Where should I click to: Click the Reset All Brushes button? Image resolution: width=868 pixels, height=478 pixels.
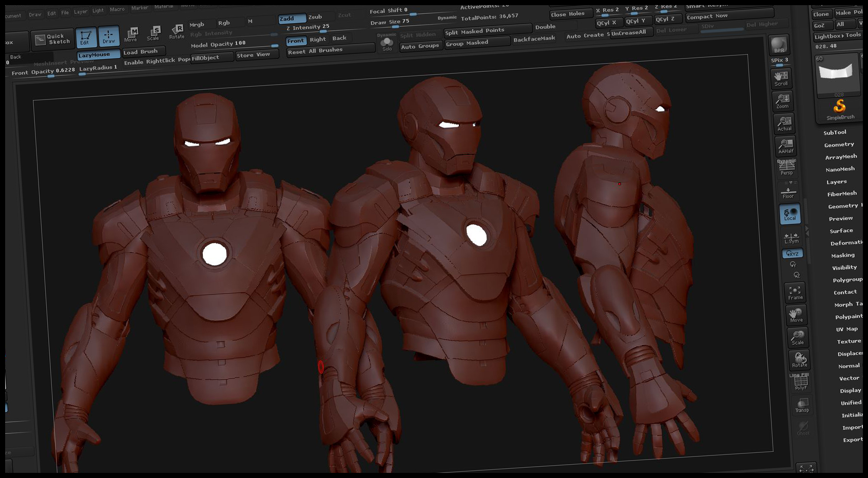315,51
